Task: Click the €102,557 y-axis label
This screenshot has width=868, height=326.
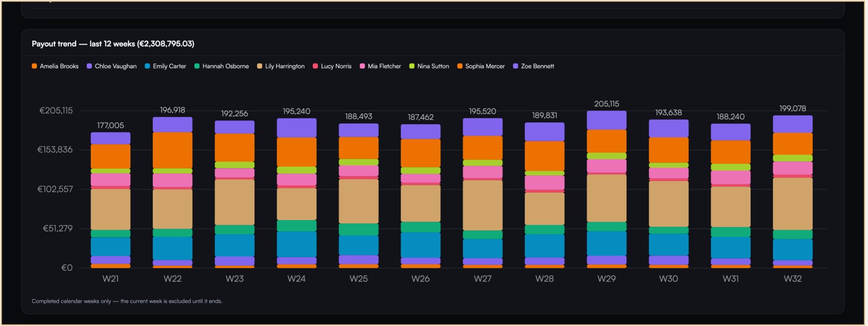Action: tap(55, 189)
